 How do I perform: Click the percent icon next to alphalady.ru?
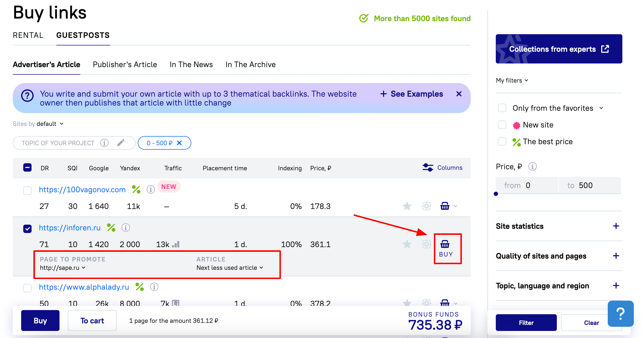click(x=140, y=287)
